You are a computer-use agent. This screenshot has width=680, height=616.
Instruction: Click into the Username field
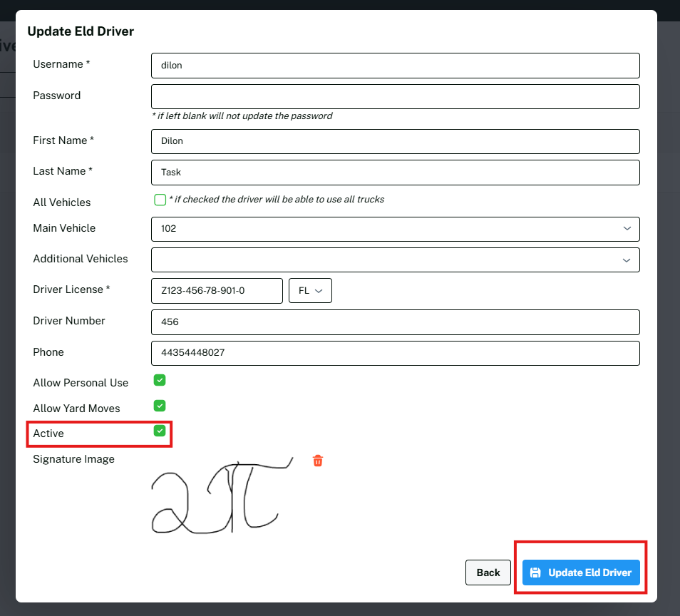[395, 66]
